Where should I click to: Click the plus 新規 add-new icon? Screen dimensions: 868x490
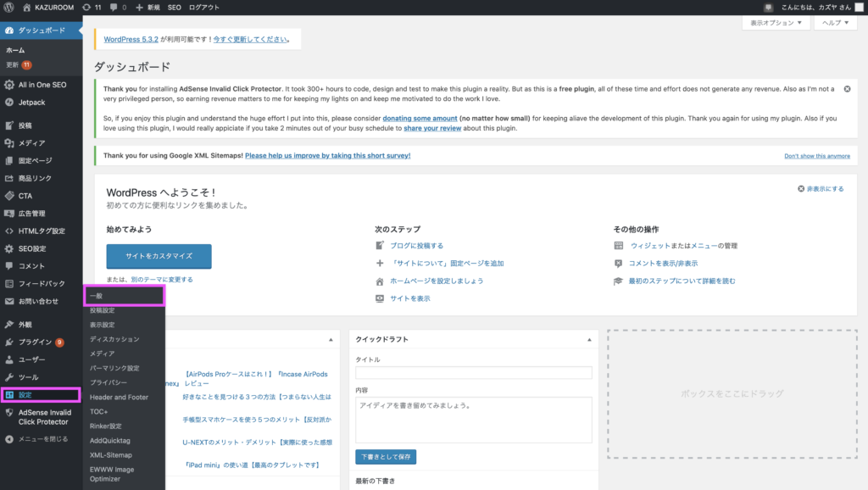tap(140, 7)
